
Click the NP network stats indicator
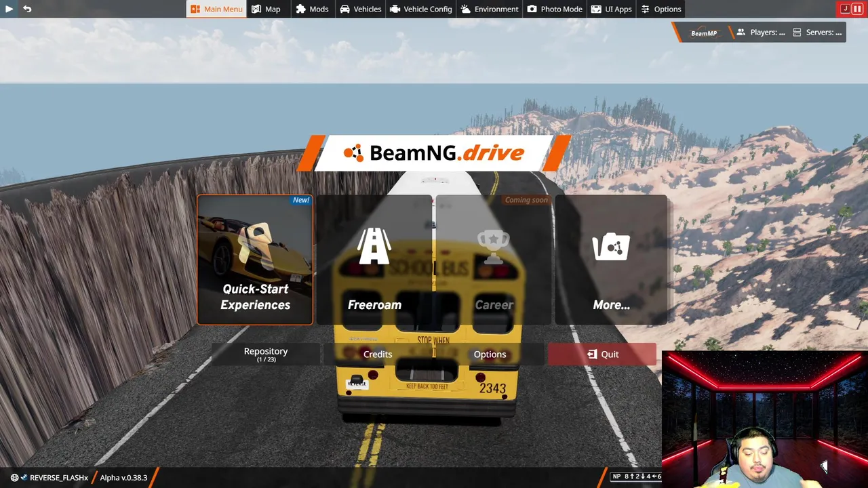tap(636, 476)
